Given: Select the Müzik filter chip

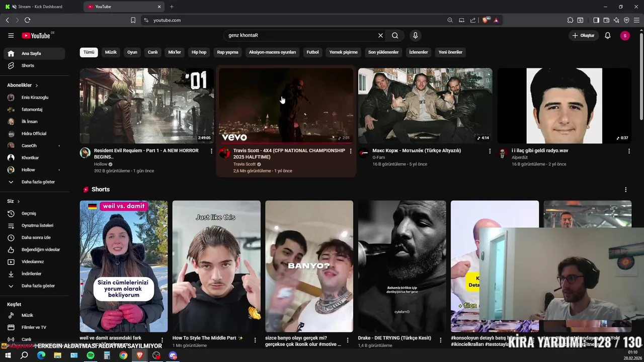Looking at the screenshot, I should click(x=111, y=52).
